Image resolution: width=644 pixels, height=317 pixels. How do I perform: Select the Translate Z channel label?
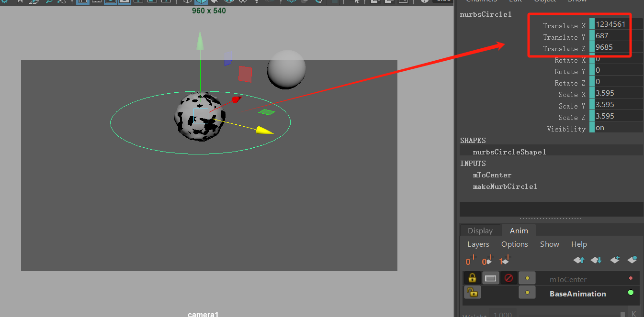point(564,49)
